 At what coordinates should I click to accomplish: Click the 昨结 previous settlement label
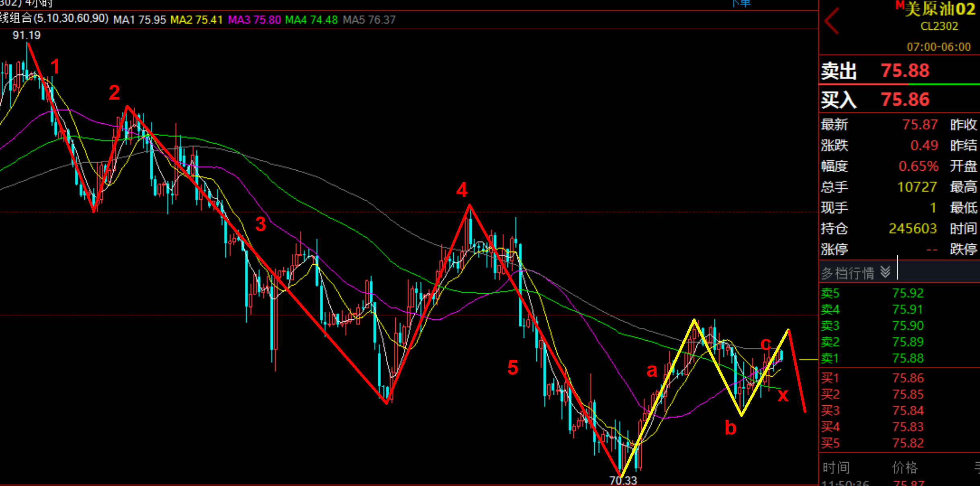click(x=964, y=145)
